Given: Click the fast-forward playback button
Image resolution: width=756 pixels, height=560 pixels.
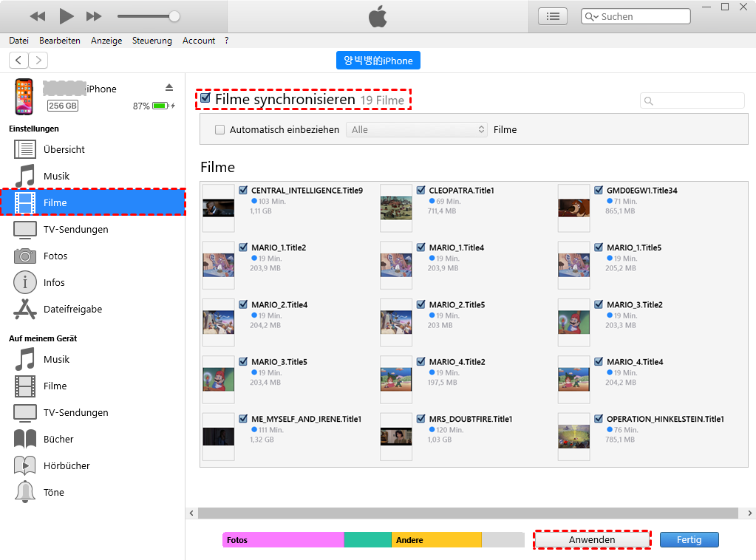Looking at the screenshot, I should pos(94,16).
